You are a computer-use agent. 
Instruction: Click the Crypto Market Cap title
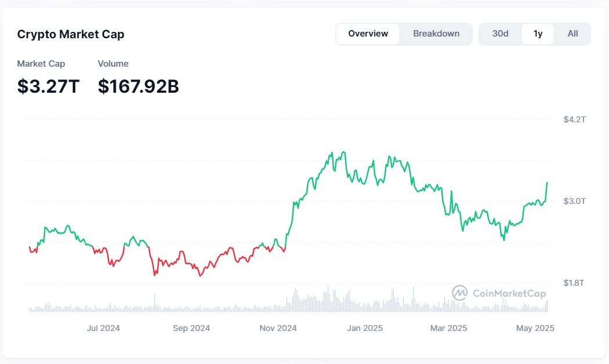coord(71,34)
